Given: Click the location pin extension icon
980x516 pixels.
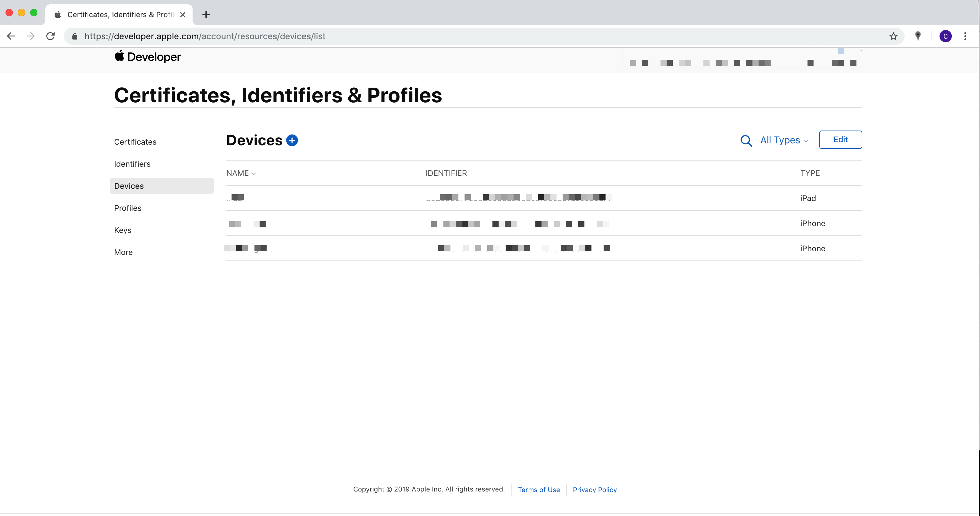Looking at the screenshot, I should coord(918,36).
